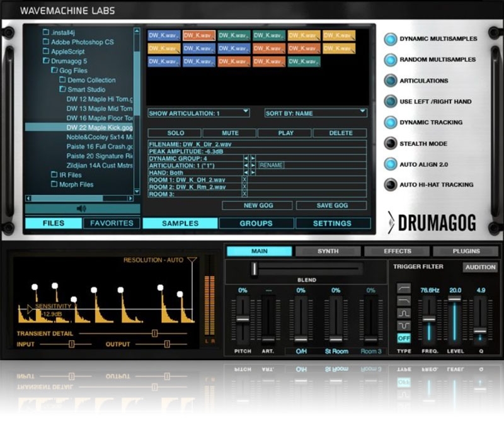504x437 pixels.
Task: Click the file browser scroll-right arrow
Action: [x=130, y=198]
